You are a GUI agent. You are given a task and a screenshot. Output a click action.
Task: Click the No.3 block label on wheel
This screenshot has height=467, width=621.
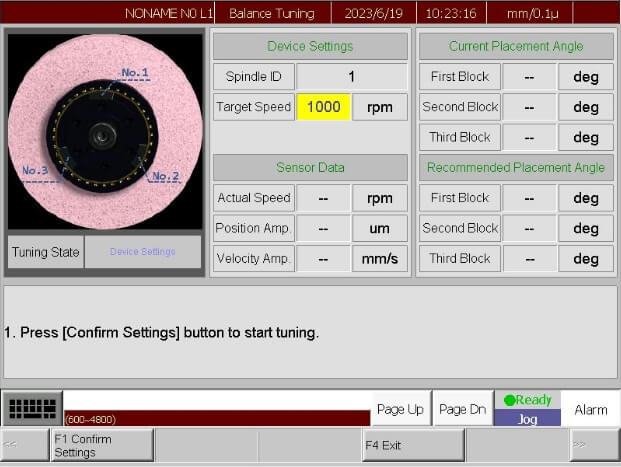[x=35, y=171]
